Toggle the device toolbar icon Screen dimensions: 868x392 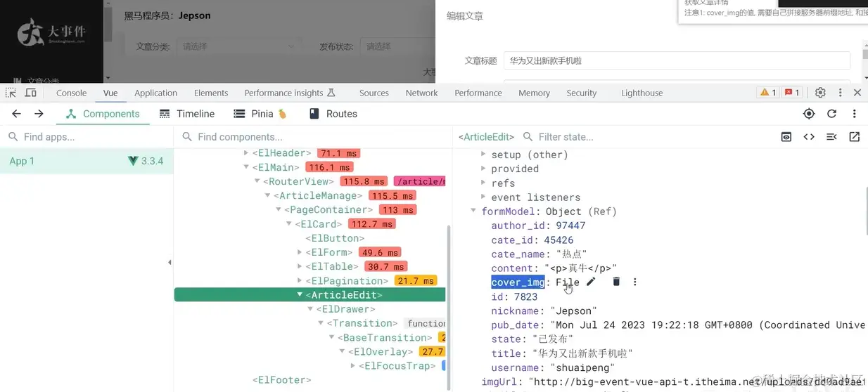[32, 93]
